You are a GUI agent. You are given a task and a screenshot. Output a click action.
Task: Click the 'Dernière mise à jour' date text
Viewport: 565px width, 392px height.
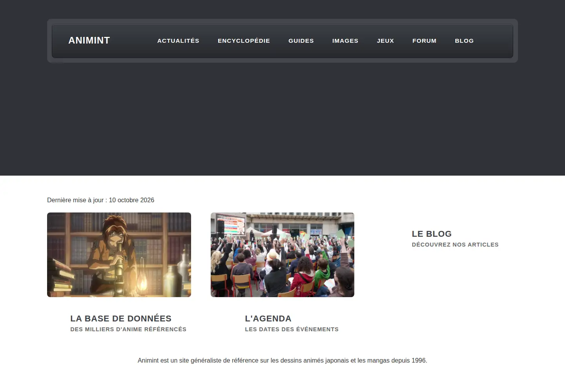[x=100, y=200]
